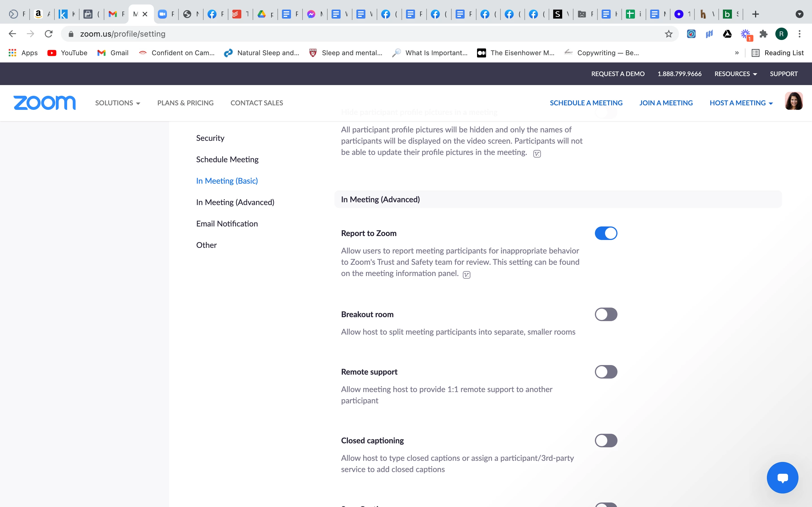The width and height of the screenshot is (812, 507).
Task: Disable the Report to Zoom toggle
Action: (x=606, y=234)
